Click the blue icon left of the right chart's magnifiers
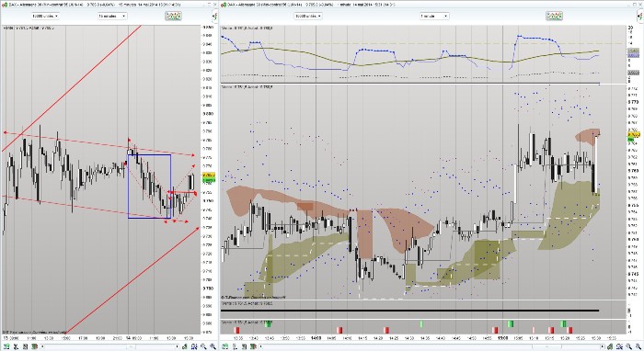 (x=619, y=346)
